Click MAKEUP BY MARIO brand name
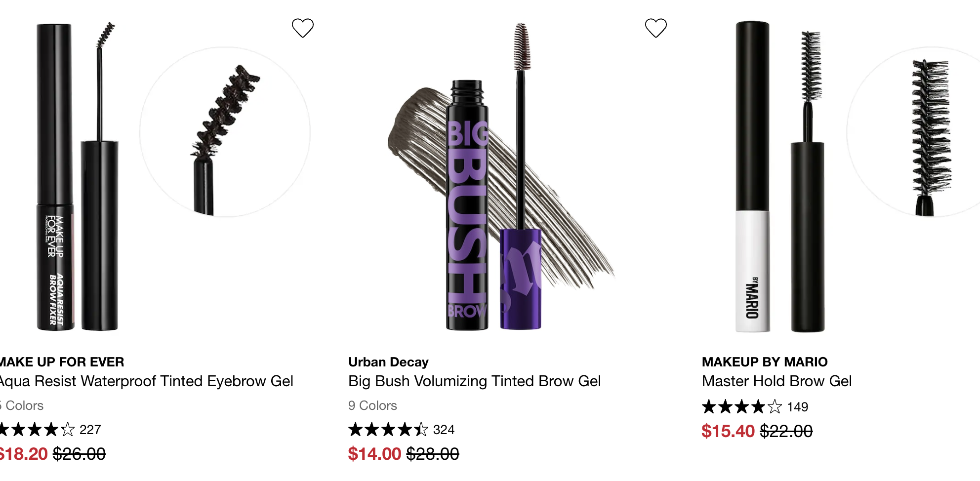980x481 pixels. click(x=764, y=362)
